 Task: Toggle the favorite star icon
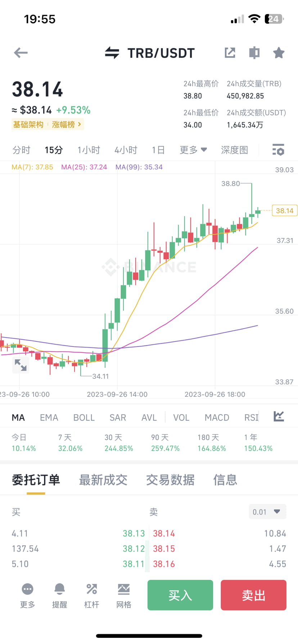pos(279,53)
